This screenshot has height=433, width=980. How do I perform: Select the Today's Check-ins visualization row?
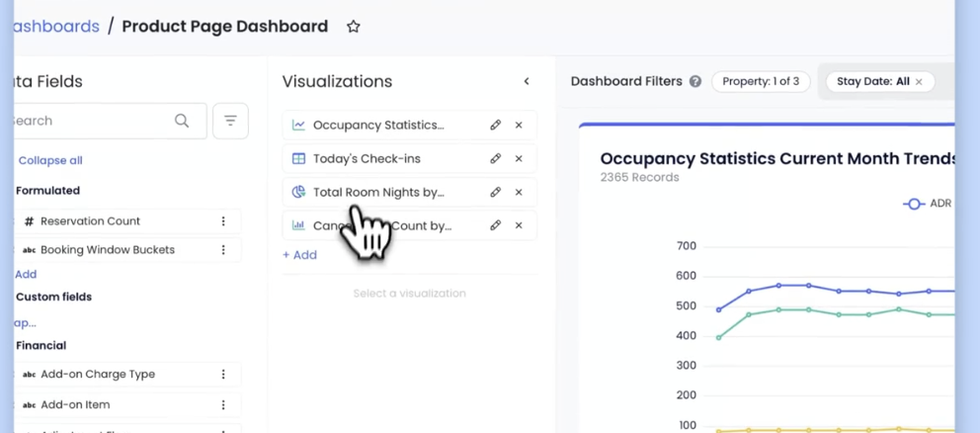pyautogui.click(x=409, y=159)
